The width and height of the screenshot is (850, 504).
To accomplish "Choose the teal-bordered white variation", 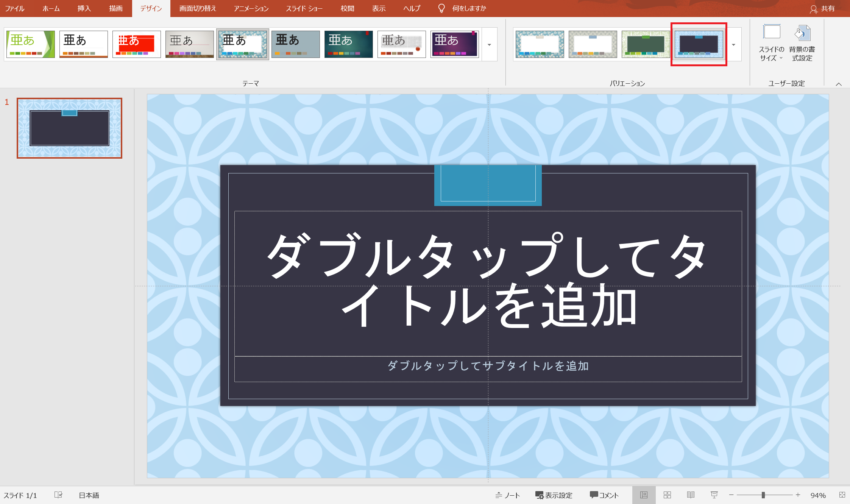I will pos(540,44).
